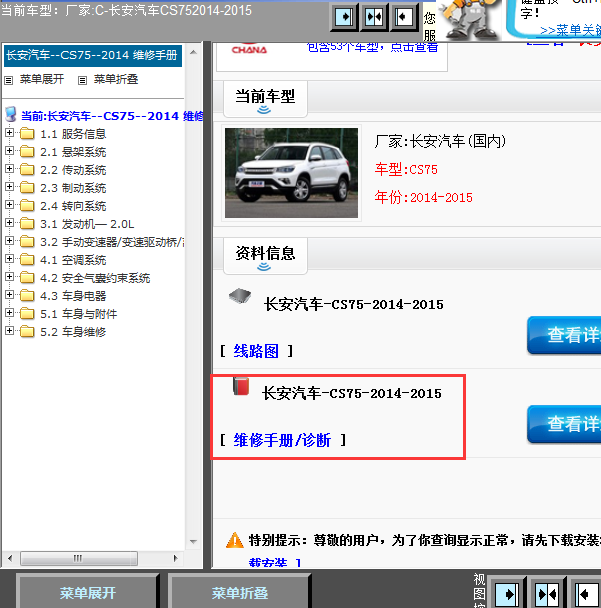This screenshot has width=601, height=608.
Task: Select 4.1 空调系统 tree label
Action: 73,260
